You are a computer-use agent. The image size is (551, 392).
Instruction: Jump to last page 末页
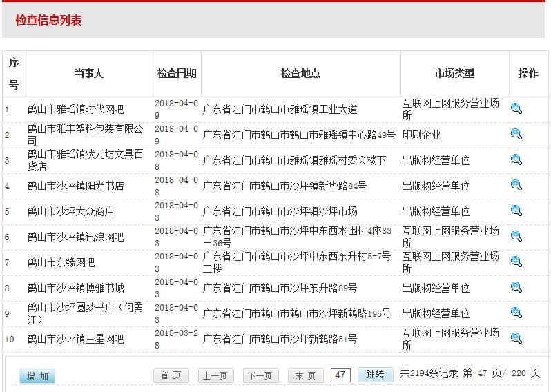[x=305, y=375]
